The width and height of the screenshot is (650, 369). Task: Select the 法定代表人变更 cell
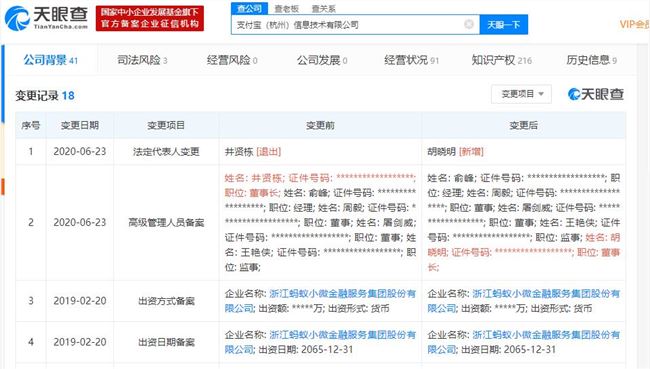tap(166, 152)
